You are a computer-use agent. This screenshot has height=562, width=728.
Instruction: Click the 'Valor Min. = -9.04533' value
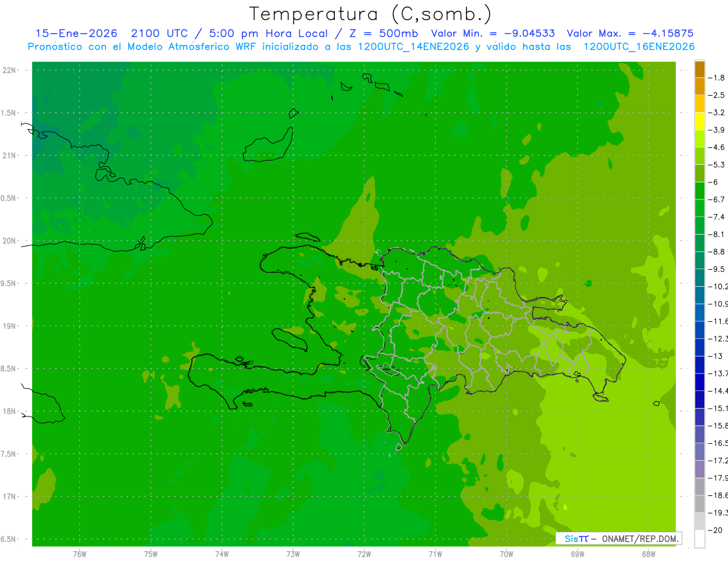pos(493,33)
